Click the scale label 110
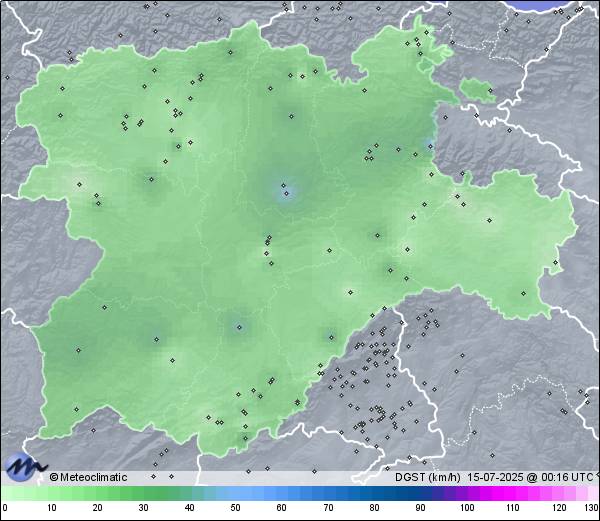600x521 pixels. [513, 508]
